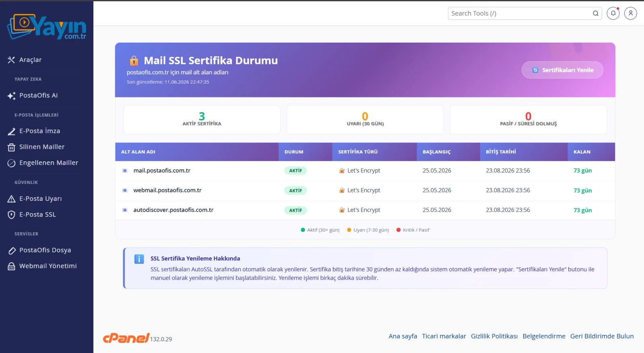
Task: Click the E-Posta SSL shield icon
Action: click(x=11, y=215)
